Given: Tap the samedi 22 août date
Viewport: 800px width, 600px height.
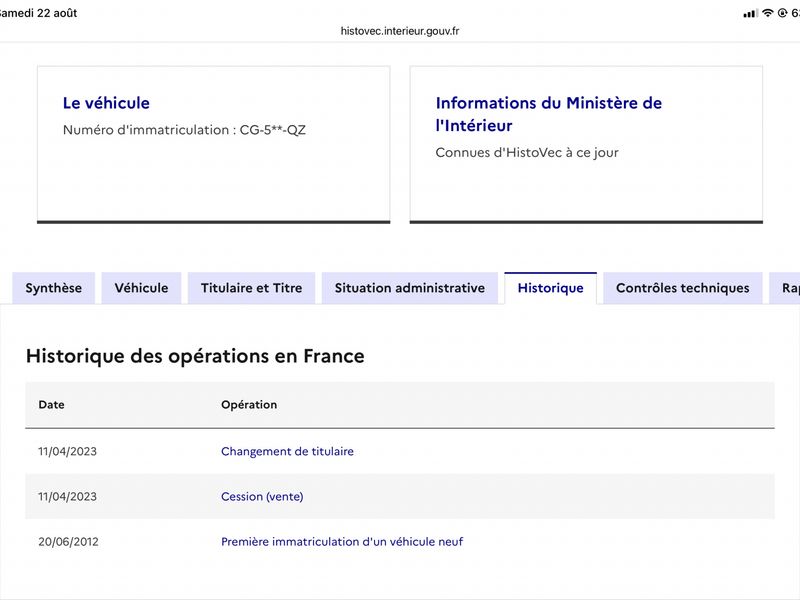Looking at the screenshot, I should coord(38,13).
